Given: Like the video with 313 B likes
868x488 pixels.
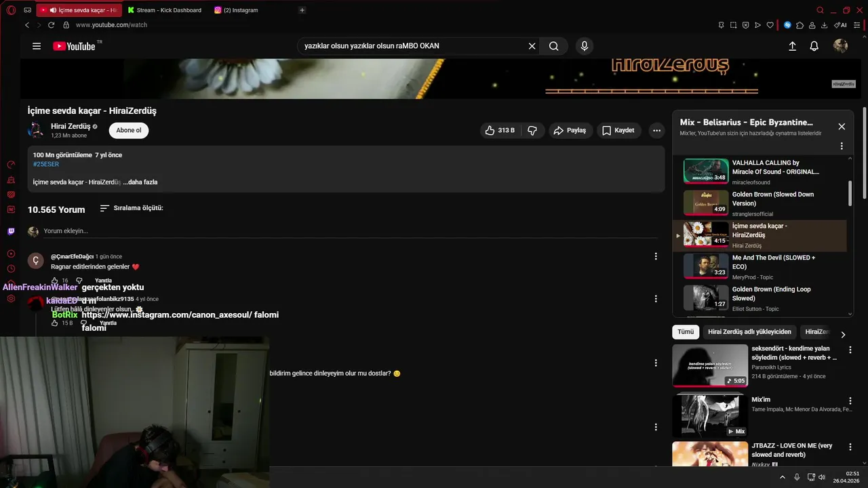Looking at the screenshot, I should point(500,130).
